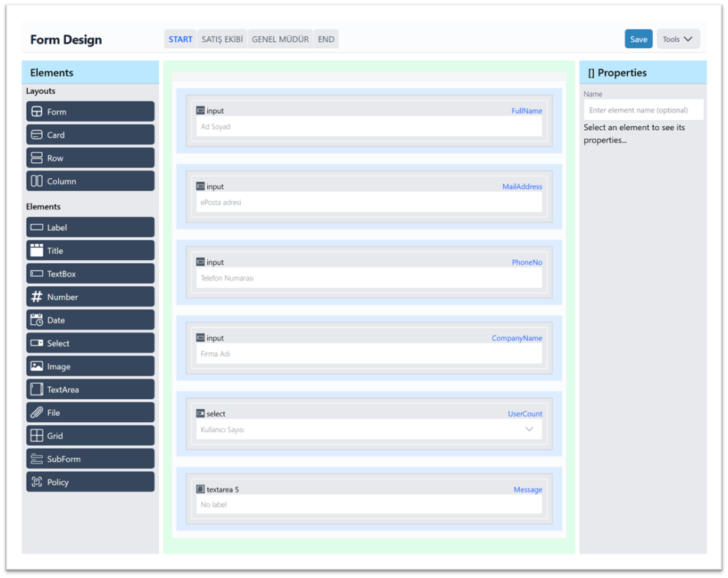
Task: Open the GENEL MÜDÜR tab
Action: tap(281, 40)
